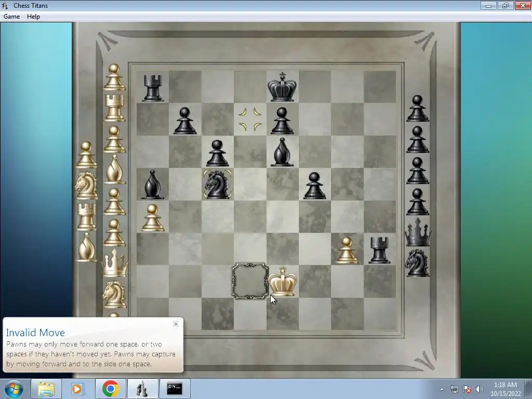Click the black rook on h3
532x399 pixels.
click(379, 250)
